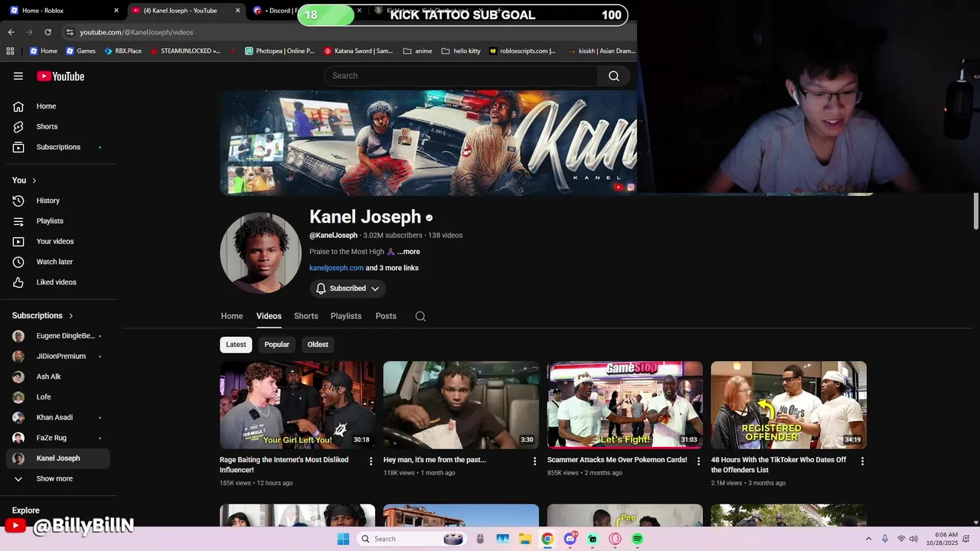Image resolution: width=980 pixels, height=551 pixels.
Task: Switch to channel Home tab
Action: point(232,316)
